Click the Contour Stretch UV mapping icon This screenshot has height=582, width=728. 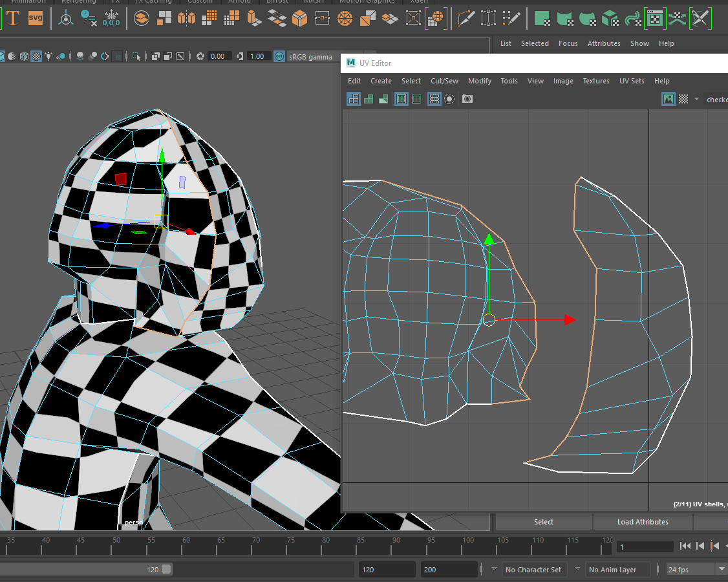pyautogui.click(x=632, y=19)
